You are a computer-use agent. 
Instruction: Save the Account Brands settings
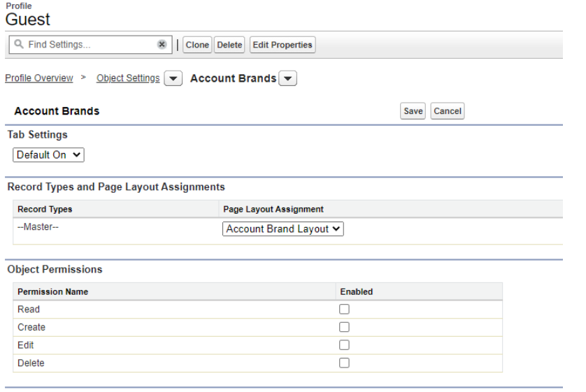413,111
